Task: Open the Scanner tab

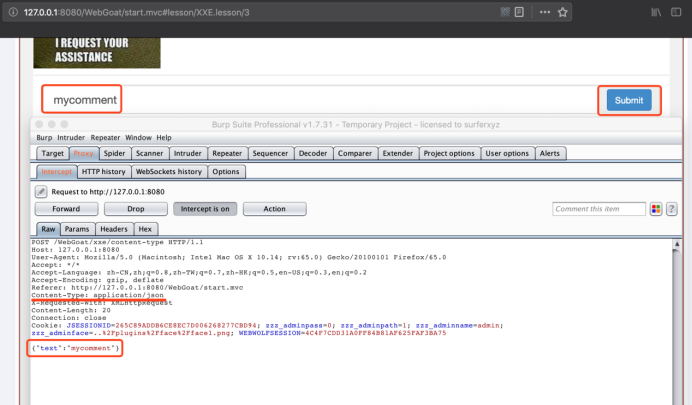Action: (149, 153)
